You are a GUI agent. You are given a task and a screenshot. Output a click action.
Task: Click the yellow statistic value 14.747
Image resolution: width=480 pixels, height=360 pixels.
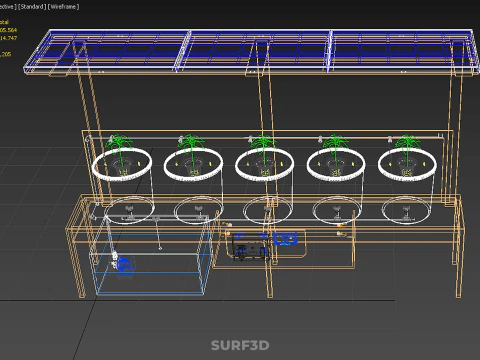(8, 38)
